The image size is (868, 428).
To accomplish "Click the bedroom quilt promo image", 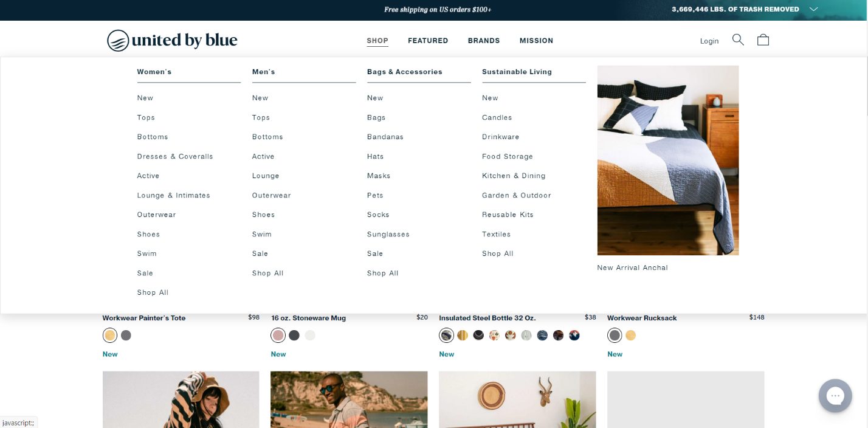I will [x=668, y=160].
